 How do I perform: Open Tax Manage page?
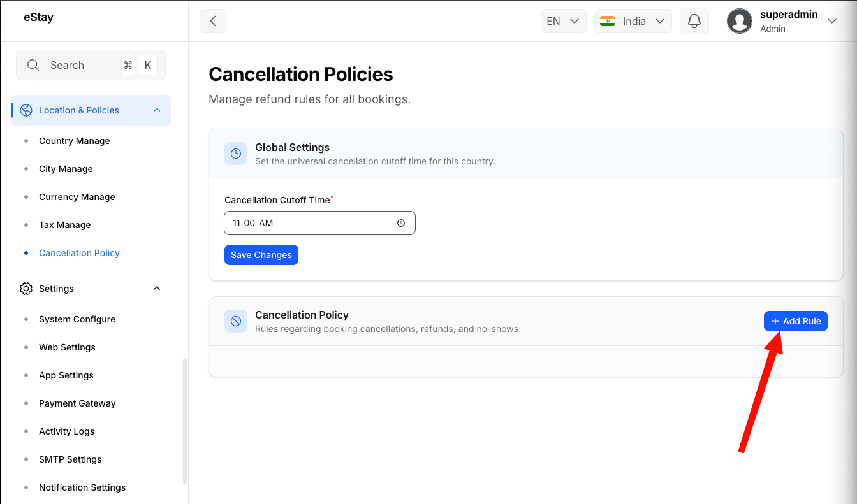(64, 225)
